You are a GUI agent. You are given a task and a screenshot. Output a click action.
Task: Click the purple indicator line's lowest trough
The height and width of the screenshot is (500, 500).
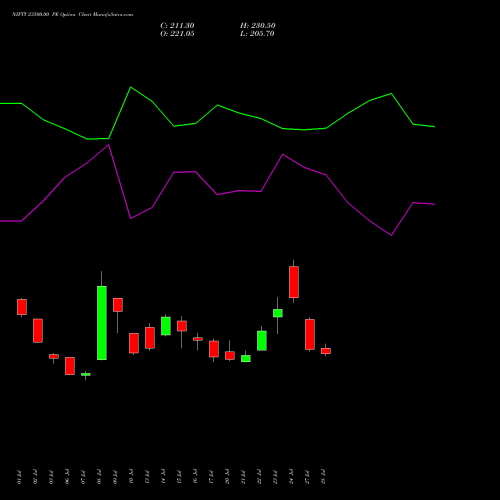click(x=391, y=235)
